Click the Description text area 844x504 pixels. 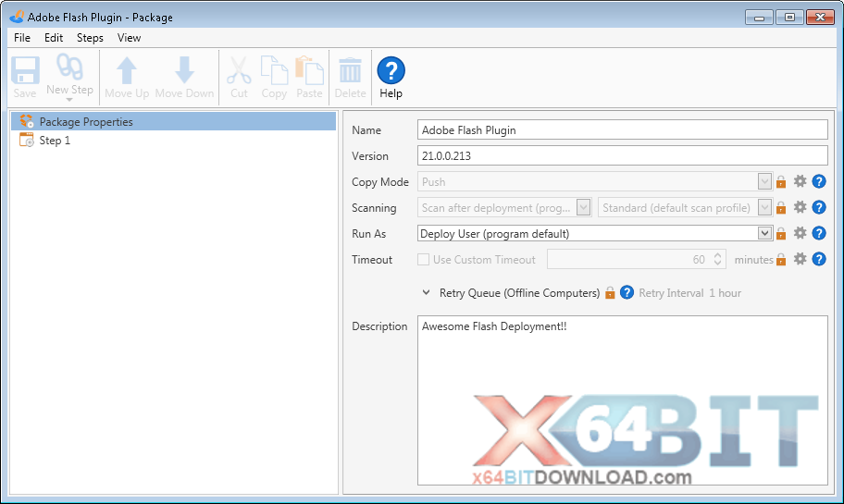click(x=622, y=400)
